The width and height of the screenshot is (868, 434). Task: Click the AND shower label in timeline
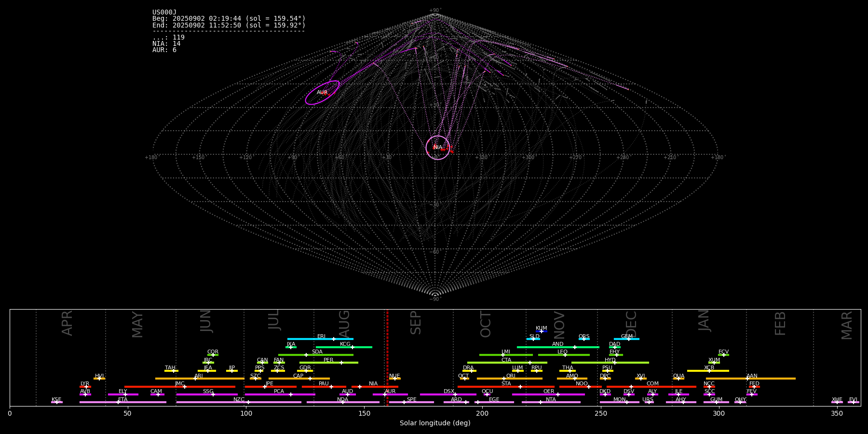point(557,344)
